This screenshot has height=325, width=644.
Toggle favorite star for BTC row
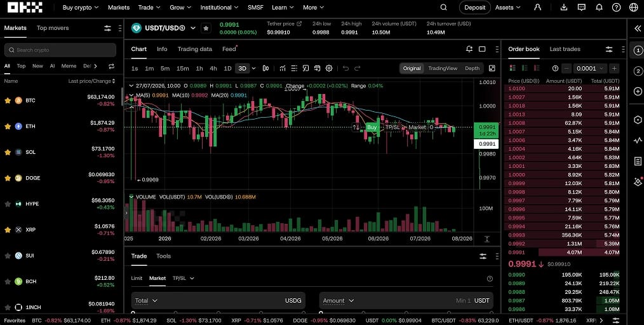click(8, 100)
